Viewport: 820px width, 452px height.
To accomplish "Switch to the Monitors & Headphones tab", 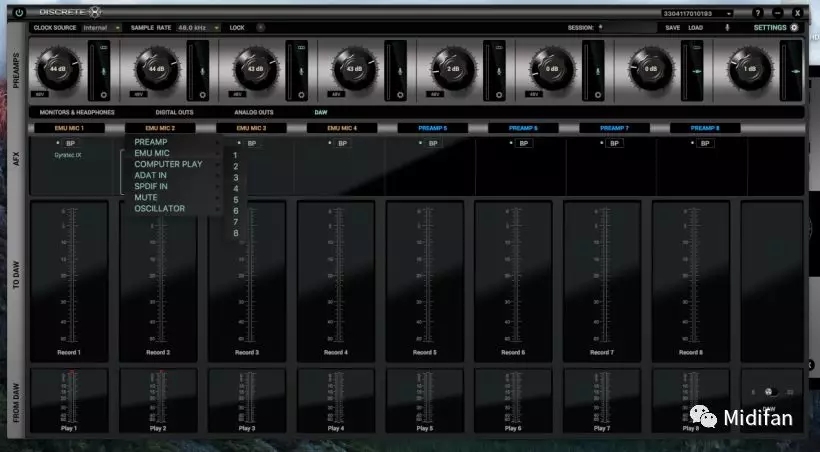I will tap(77, 112).
